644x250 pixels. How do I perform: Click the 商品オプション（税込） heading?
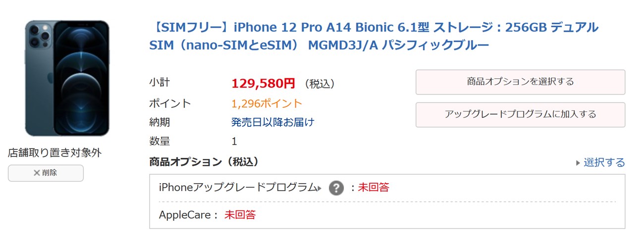point(204,161)
